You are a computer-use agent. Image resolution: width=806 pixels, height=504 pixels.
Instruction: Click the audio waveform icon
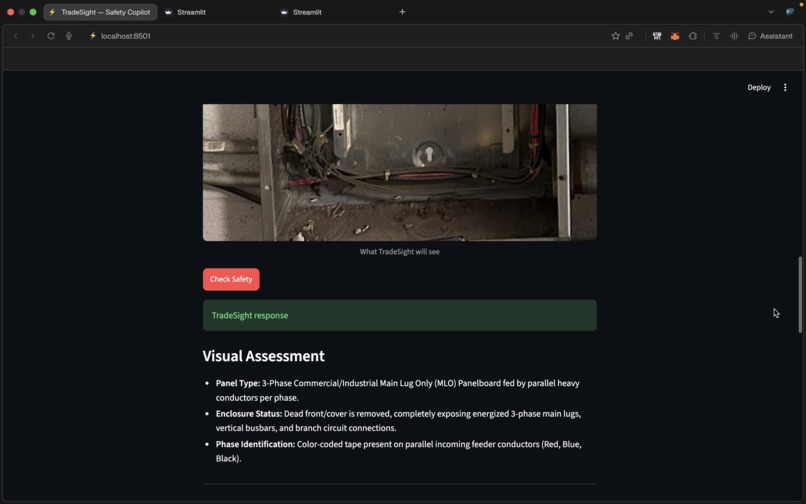pyautogui.click(x=734, y=36)
